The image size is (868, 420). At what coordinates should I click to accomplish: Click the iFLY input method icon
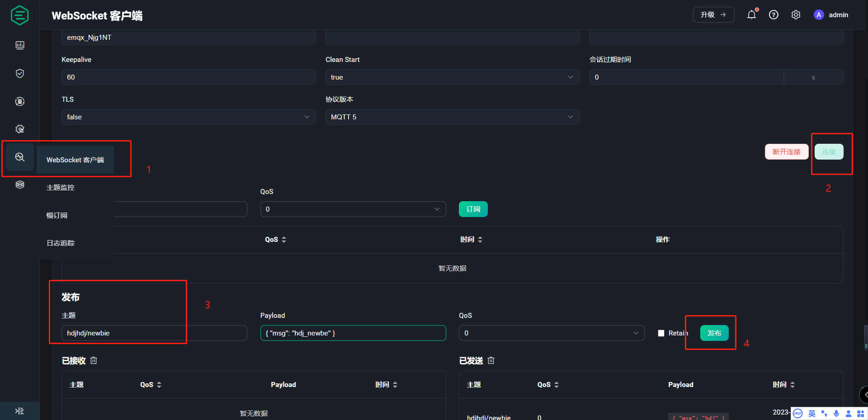pos(798,413)
